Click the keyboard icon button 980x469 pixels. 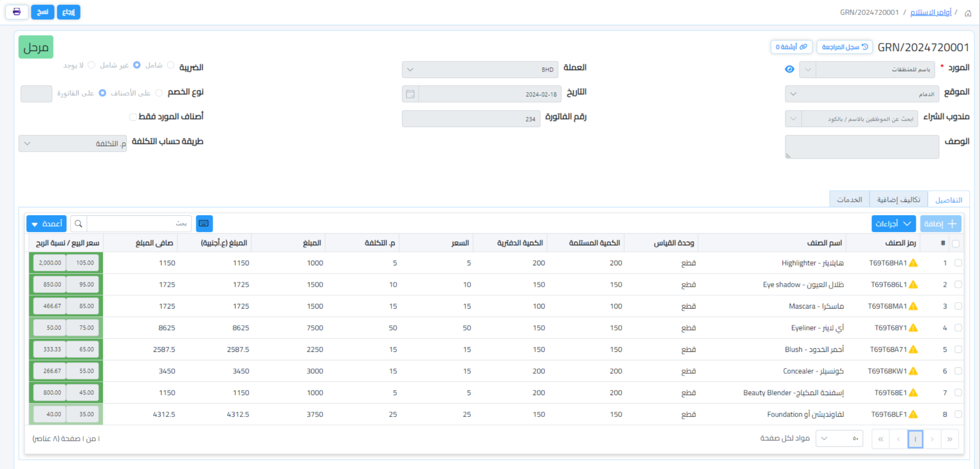(x=204, y=223)
